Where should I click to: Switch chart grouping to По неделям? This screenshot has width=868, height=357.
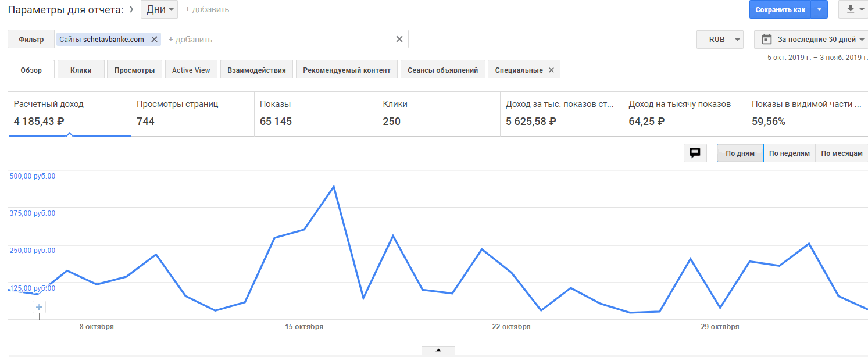click(789, 153)
